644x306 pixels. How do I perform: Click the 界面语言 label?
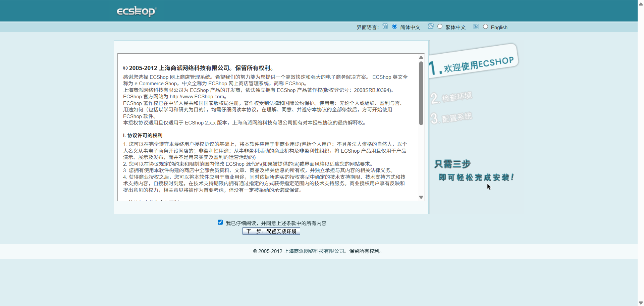click(368, 27)
